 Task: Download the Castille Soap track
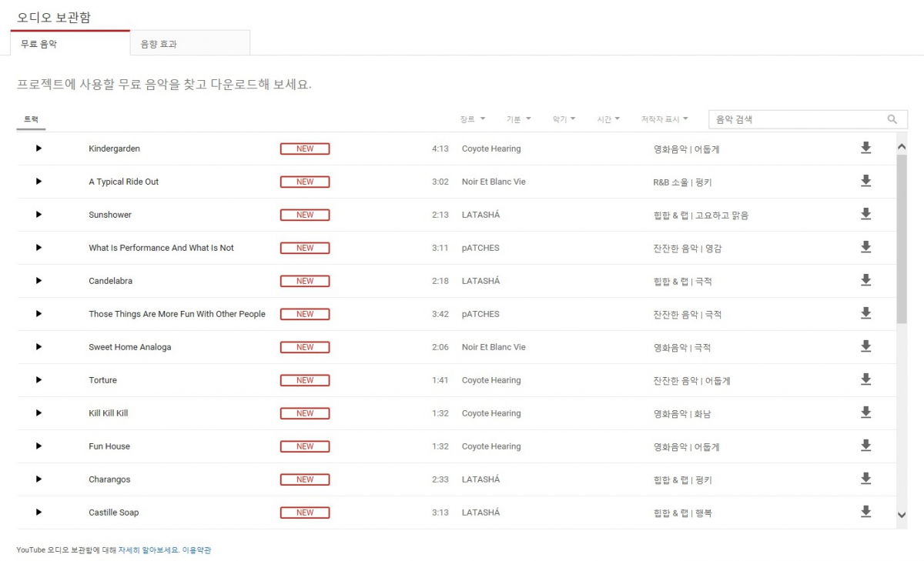click(x=865, y=512)
